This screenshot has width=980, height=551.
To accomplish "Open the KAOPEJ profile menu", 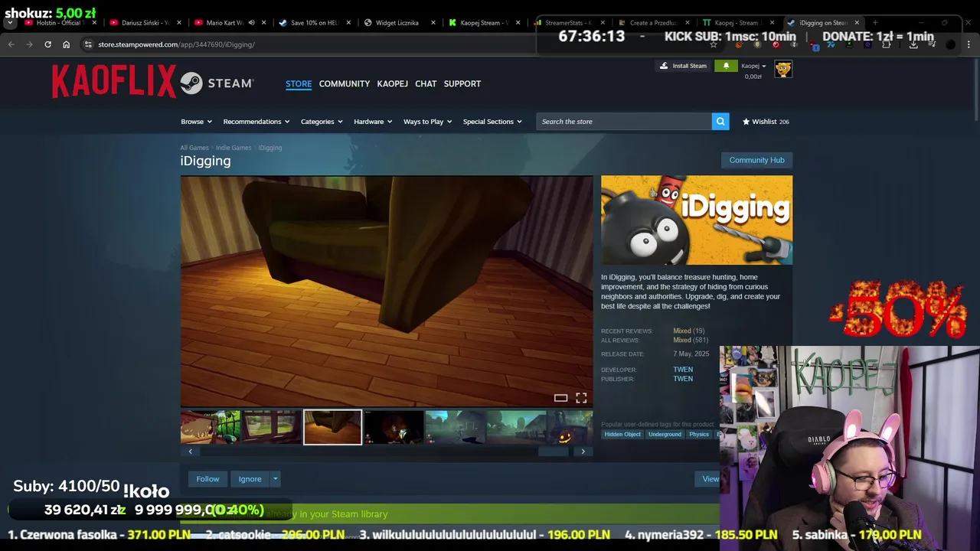I will pyautogui.click(x=392, y=83).
